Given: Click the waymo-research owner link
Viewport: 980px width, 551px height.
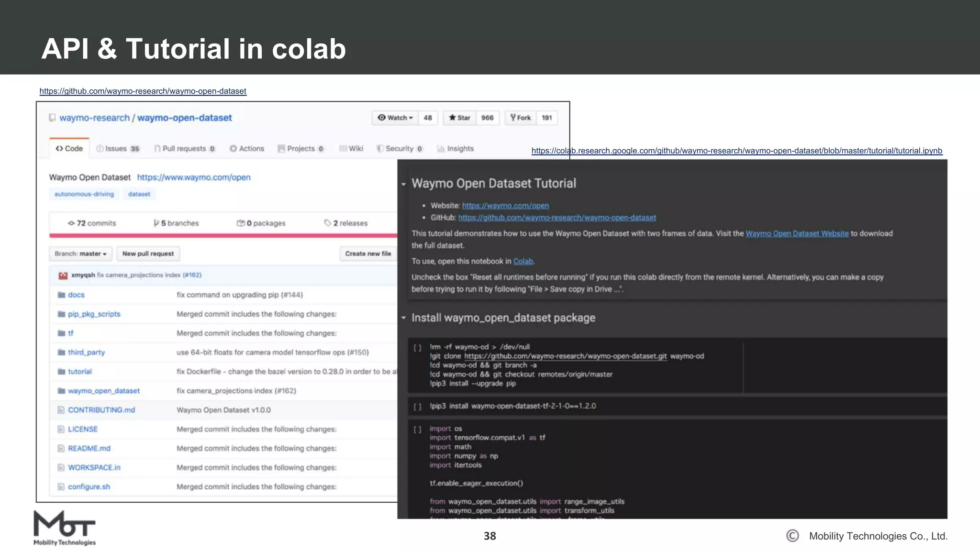Looking at the screenshot, I should coord(94,118).
